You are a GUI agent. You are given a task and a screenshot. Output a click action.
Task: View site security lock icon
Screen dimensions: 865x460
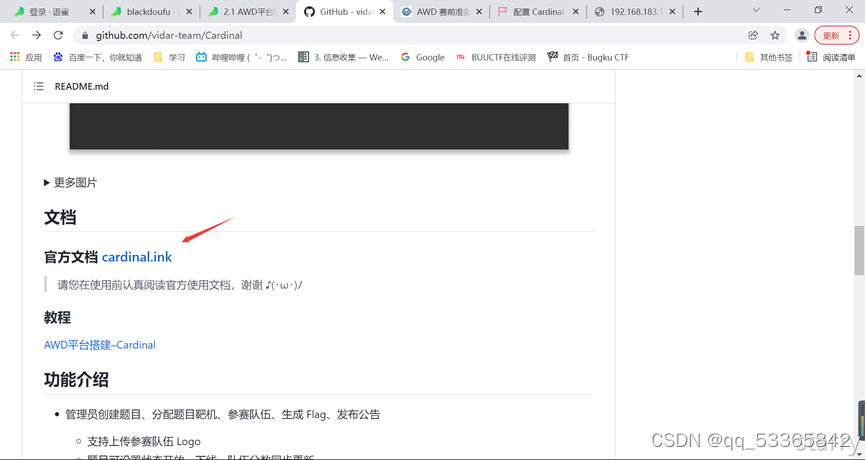84,35
